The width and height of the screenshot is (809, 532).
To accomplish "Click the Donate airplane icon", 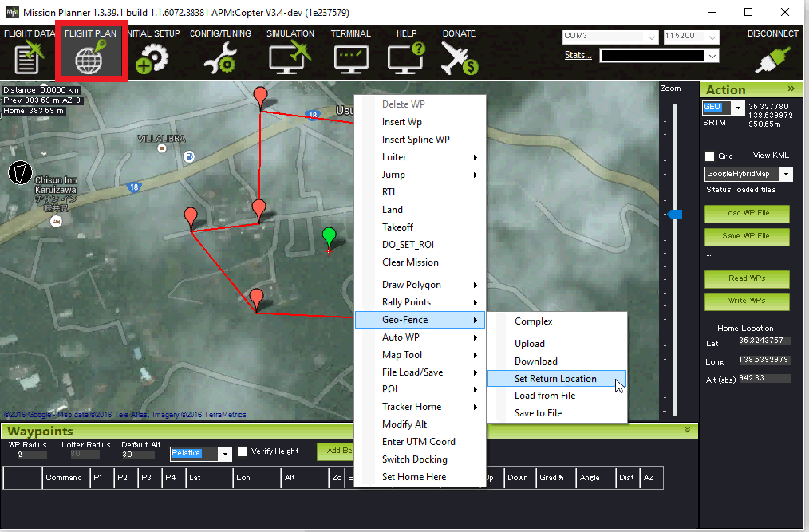I will coord(458,59).
